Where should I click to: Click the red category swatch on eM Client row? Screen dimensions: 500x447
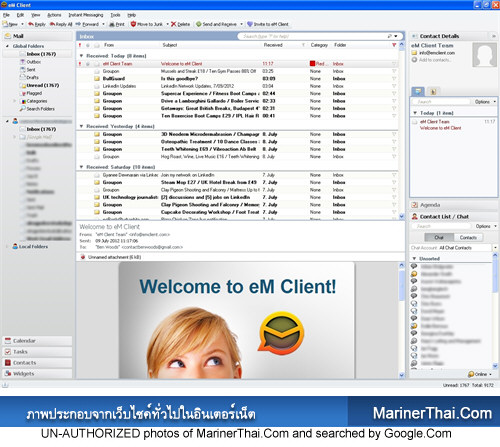pyautogui.click(x=312, y=64)
